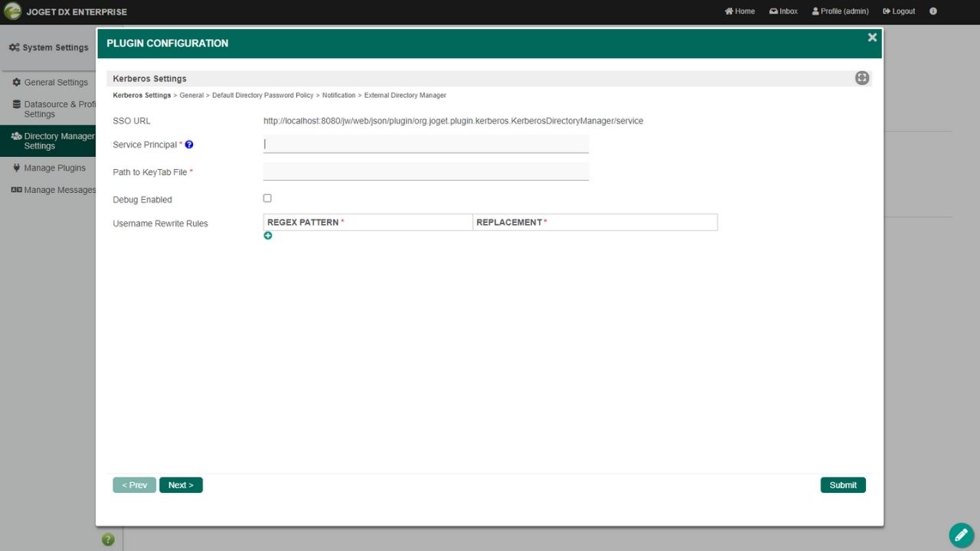Image resolution: width=980 pixels, height=551 pixels.
Task: Click the Next button
Action: click(x=181, y=485)
